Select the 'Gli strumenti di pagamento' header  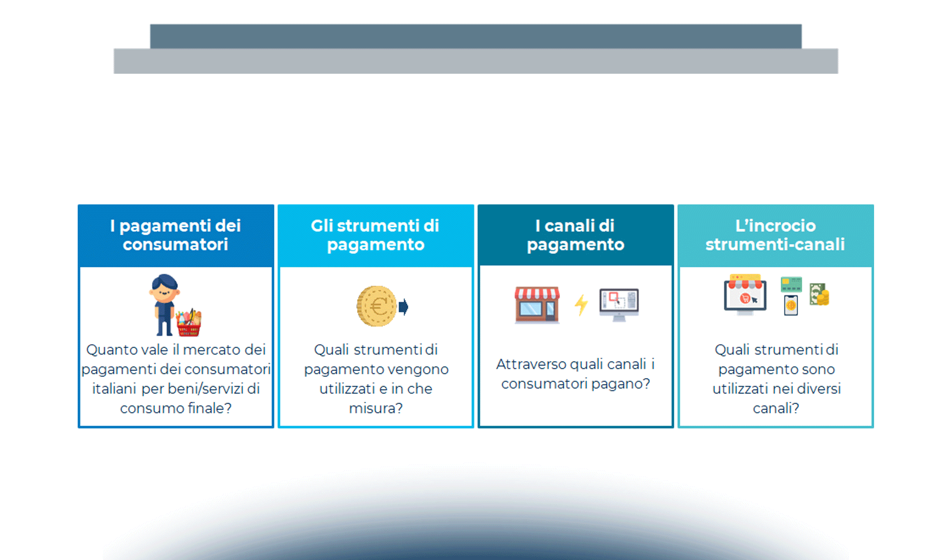click(x=375, y=234)
